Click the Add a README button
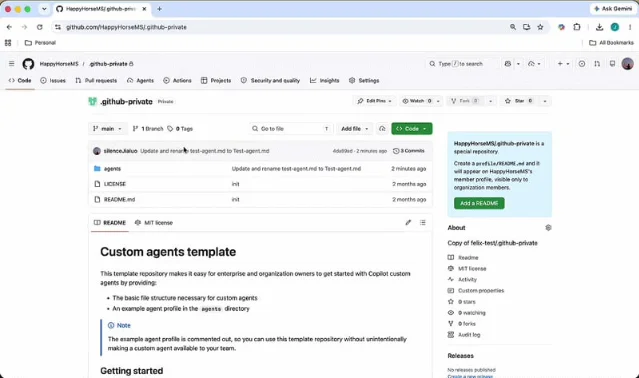Viewport: 639px width, 378px height. pyautogui.click(x=479, y=203)
